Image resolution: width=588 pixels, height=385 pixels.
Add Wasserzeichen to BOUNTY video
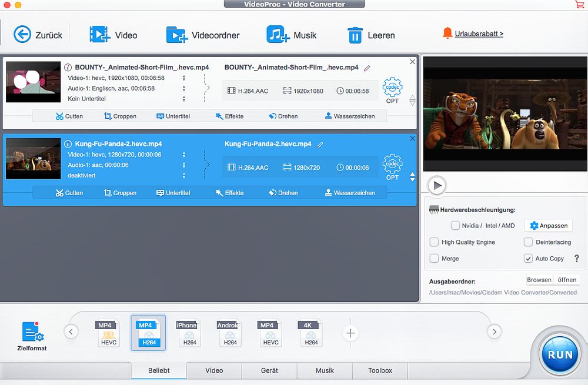tap(350, 116)
